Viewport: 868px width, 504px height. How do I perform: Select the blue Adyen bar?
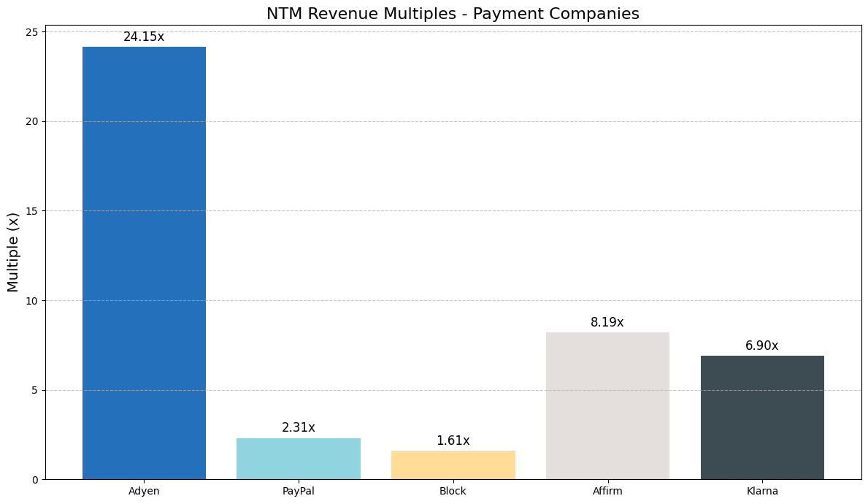coord(144,263)
